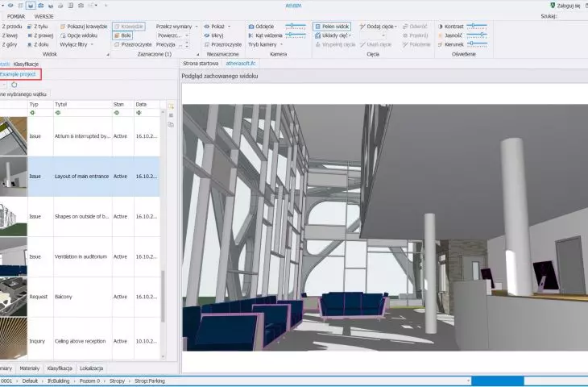Click Z lewej left view button
Viewport: 588px width, 387px height.
(x=10, y=35)
